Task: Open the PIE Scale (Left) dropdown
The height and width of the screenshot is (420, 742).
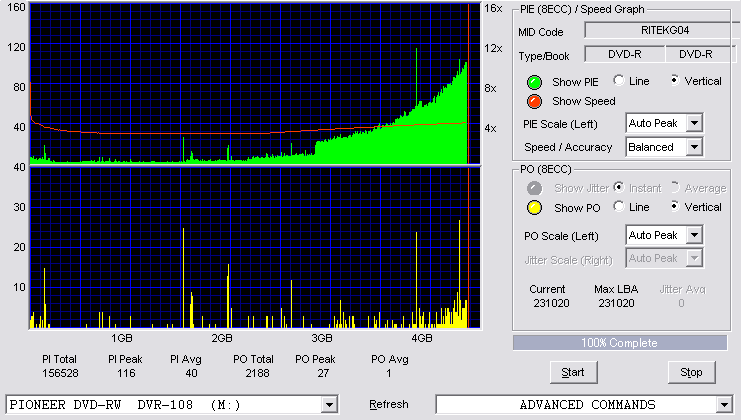Action: coord(694,123)
